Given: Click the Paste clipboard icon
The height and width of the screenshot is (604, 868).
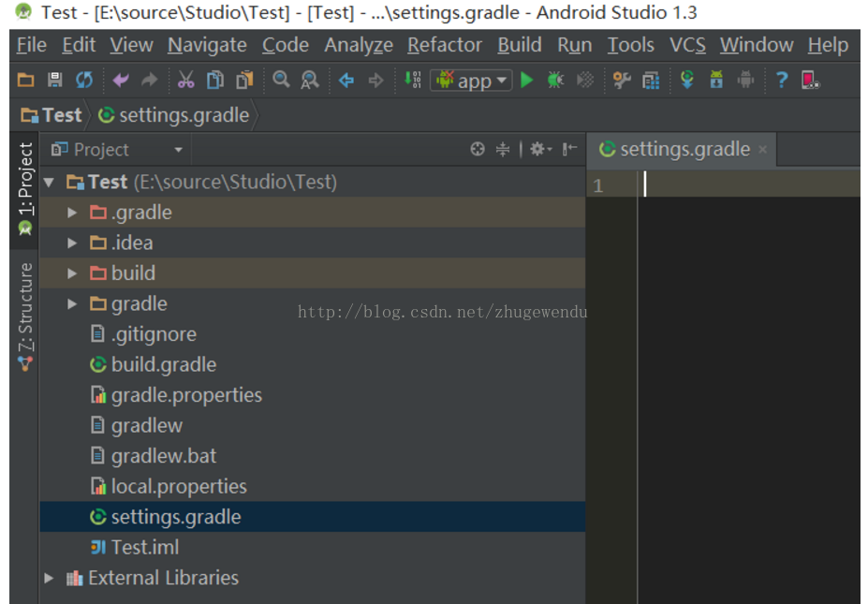Looking at the screenshot, I should click(244, 81).
